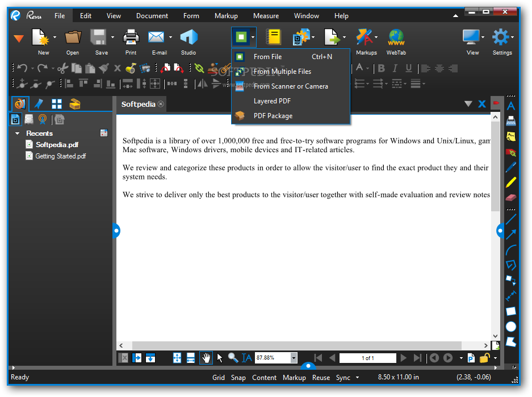Click the Undo arrow icon
Viewport: 532px width, 397px height.
pos(22,68)
